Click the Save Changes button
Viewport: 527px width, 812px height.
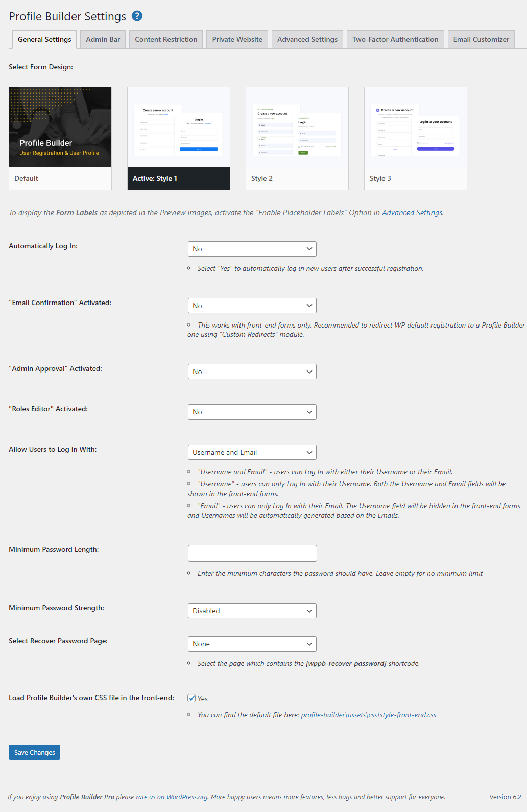(x=34, y=752)
